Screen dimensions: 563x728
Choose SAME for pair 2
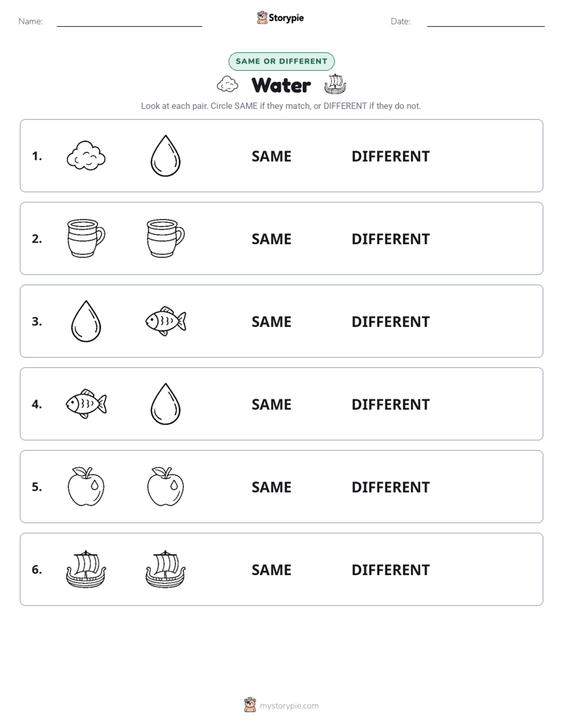(272, 239)
